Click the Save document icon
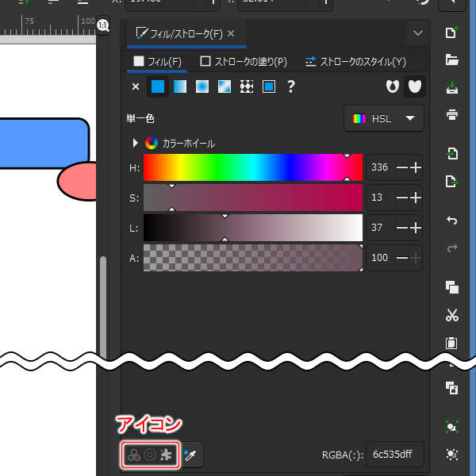 [452, 87]
